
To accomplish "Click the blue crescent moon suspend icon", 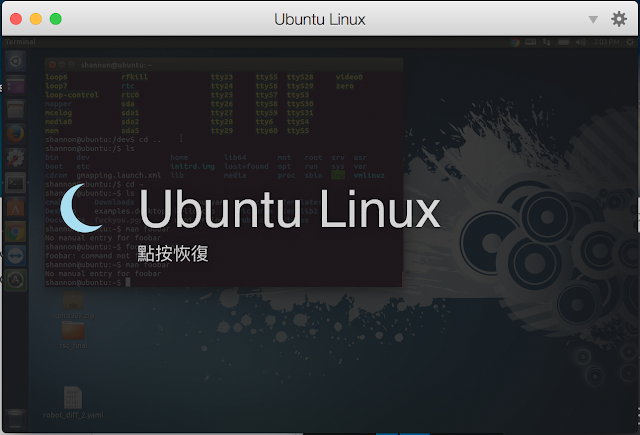I will [x=80, y=209].
